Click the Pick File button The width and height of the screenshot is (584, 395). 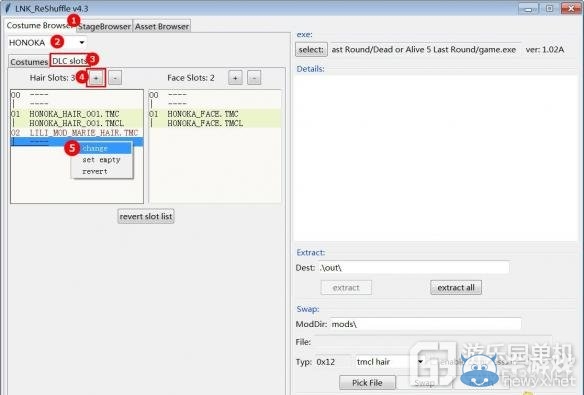click(x=367, y=383)
